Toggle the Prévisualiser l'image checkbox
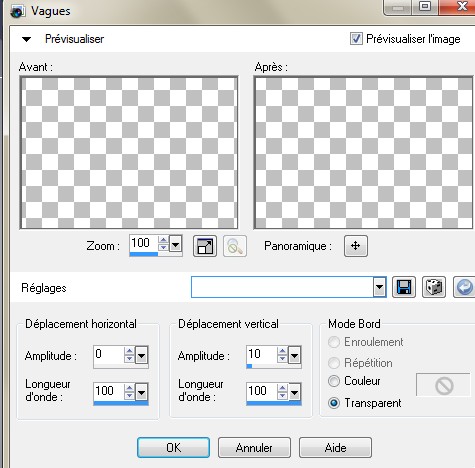The width and height of the screenshot is (475, 468). click(x=356, y=39)
